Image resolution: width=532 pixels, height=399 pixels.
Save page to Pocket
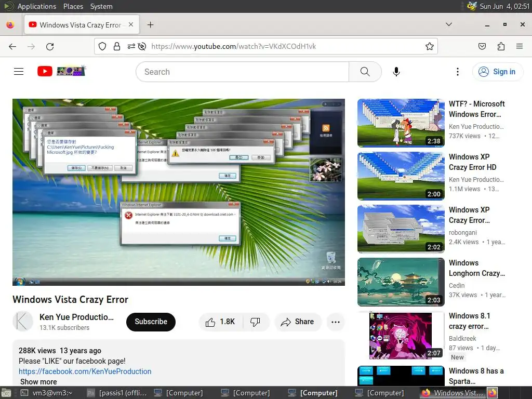(x=482, y=46)
